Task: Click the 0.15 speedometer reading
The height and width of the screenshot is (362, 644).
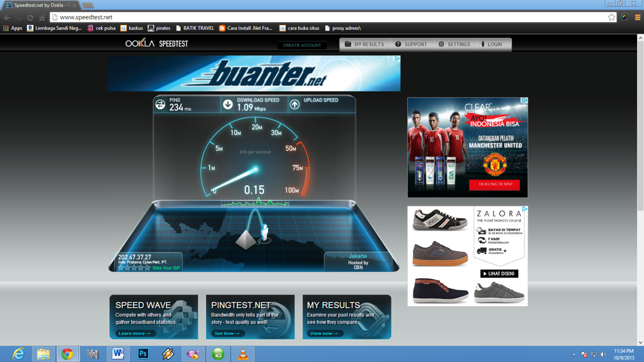Action: tap(254, 190)
